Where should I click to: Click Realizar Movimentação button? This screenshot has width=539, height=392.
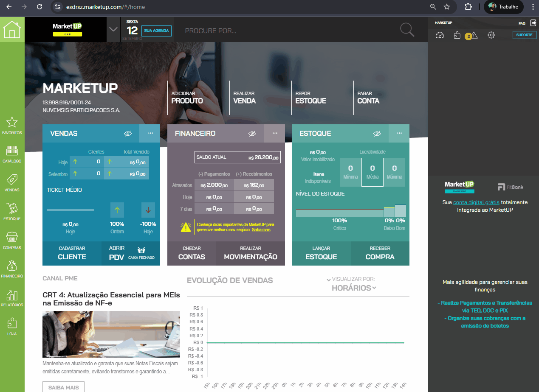(x=251, y=253)
